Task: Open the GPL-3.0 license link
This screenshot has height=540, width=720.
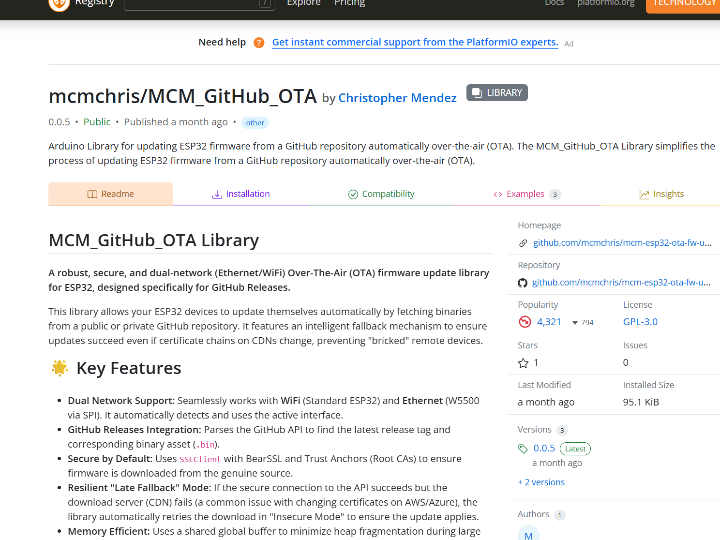Action: point(640,322)
